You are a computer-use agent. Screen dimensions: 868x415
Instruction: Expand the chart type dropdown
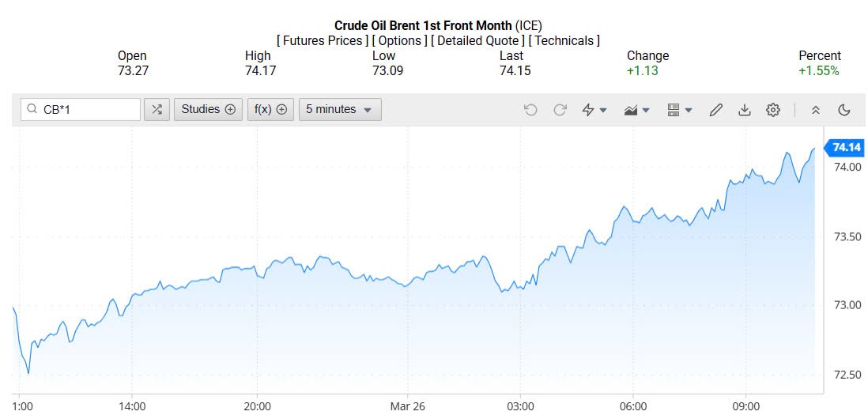click(636, 110)
